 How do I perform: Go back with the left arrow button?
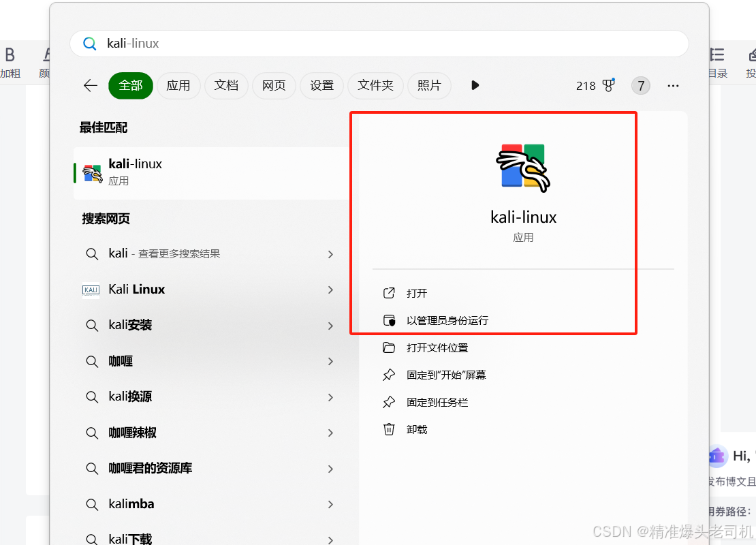coord(90,86)
